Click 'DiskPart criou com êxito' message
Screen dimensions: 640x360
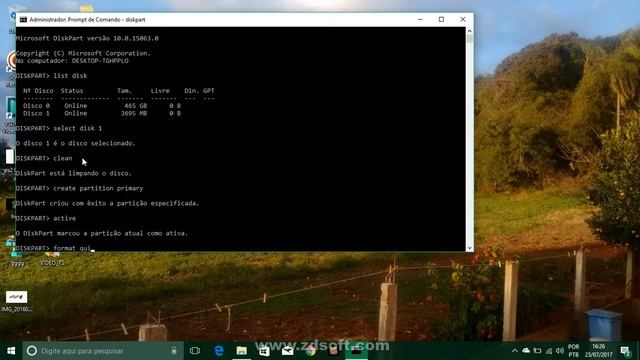point(107,203)
